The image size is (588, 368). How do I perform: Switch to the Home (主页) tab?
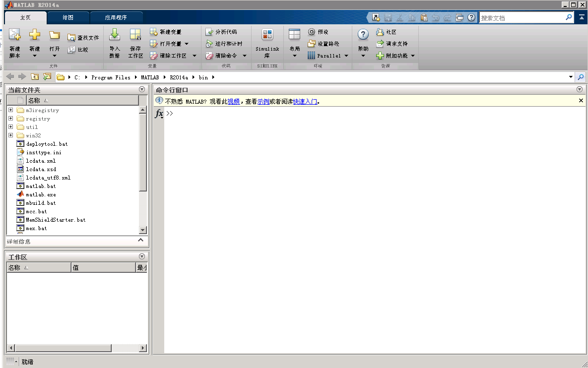click(25, 18)
